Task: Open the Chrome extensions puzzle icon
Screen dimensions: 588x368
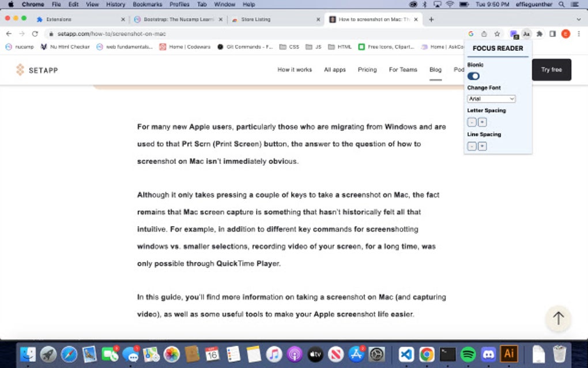Action: [x=539, y=34]
